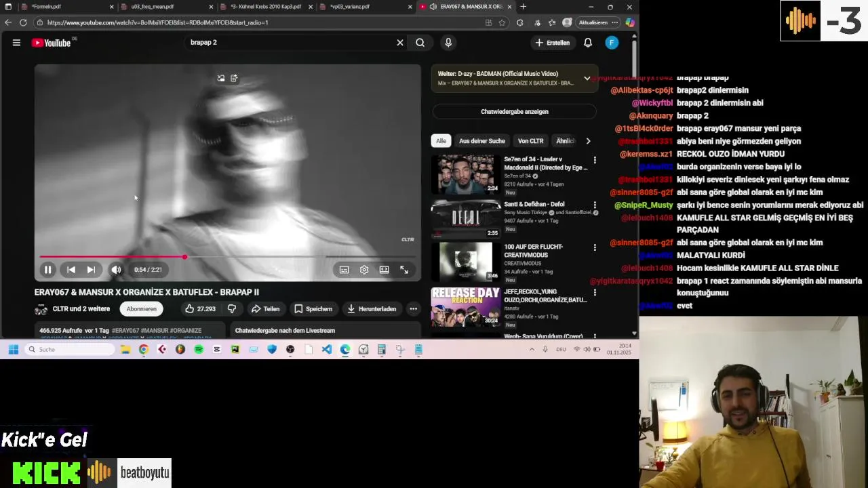Pause the video playback
The image size is (868, 488).
click(48, 270)
